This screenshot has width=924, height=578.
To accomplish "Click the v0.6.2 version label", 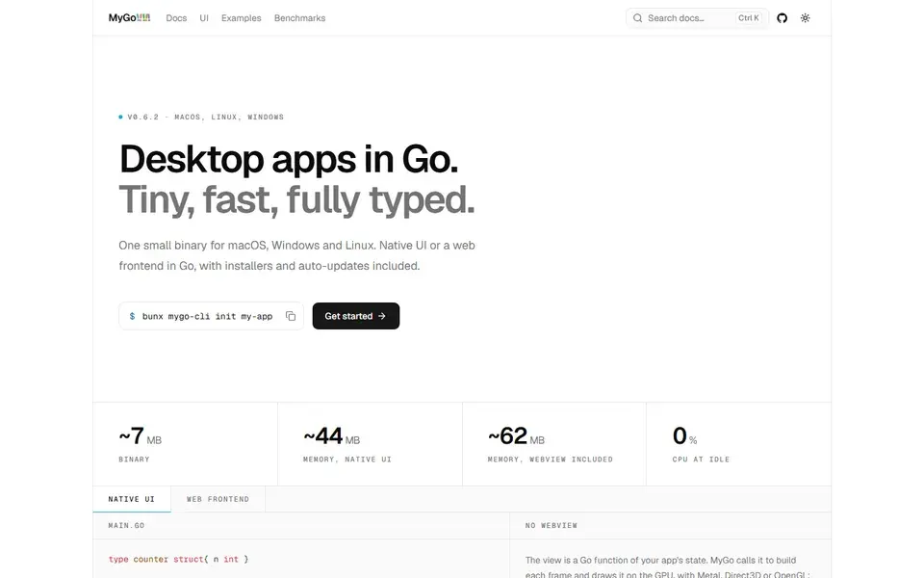I will click(143, 117).
